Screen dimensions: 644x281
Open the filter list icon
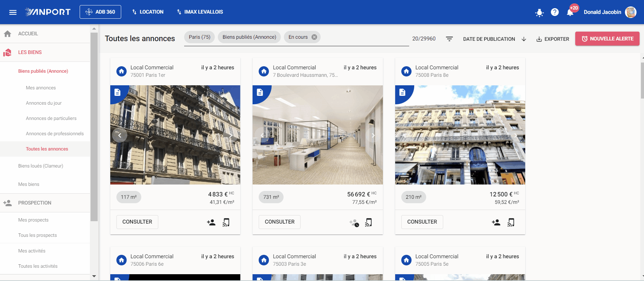coord(449,39)
